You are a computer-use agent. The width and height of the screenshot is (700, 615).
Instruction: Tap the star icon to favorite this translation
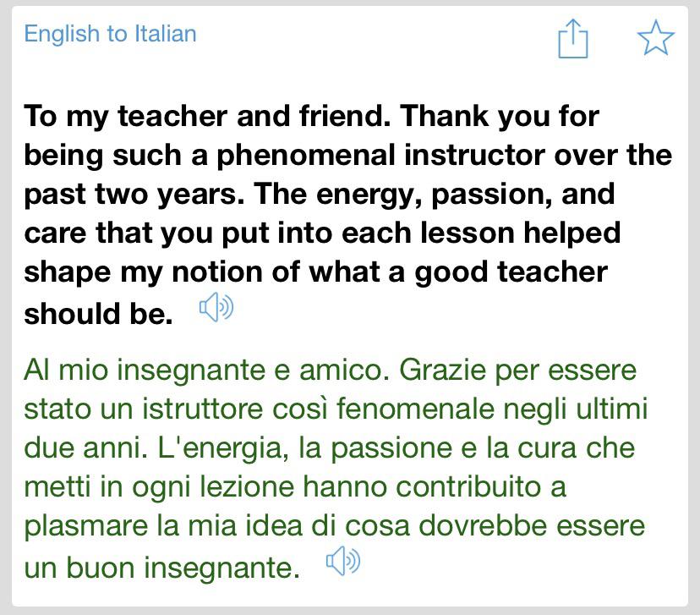(x=655, y=37)
